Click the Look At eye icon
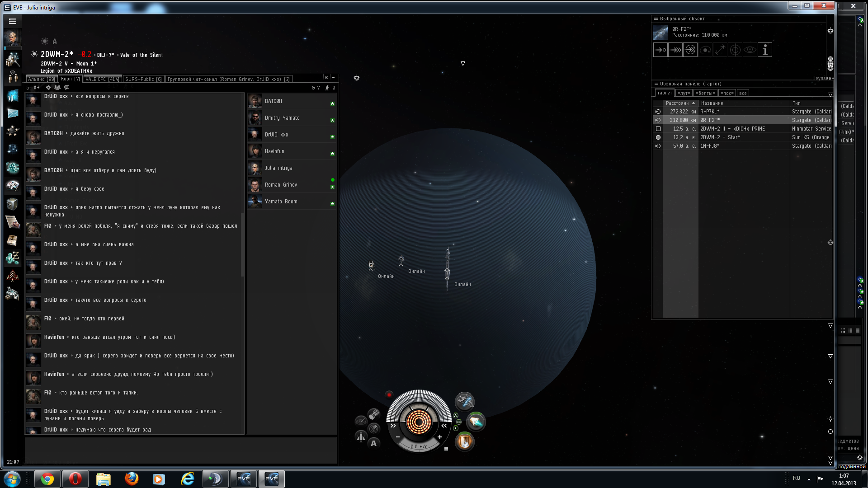The image size is (868, 488). point(750,50)
